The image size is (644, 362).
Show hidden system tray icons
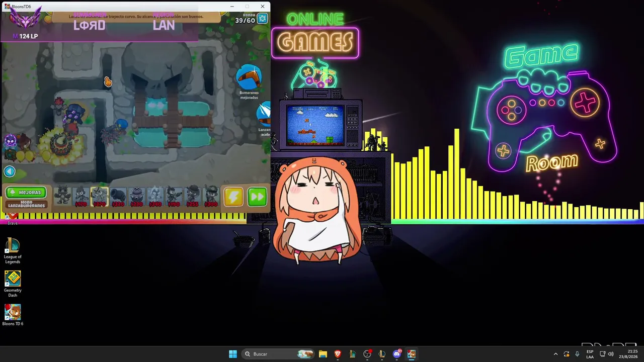click(x=555, y=354)
